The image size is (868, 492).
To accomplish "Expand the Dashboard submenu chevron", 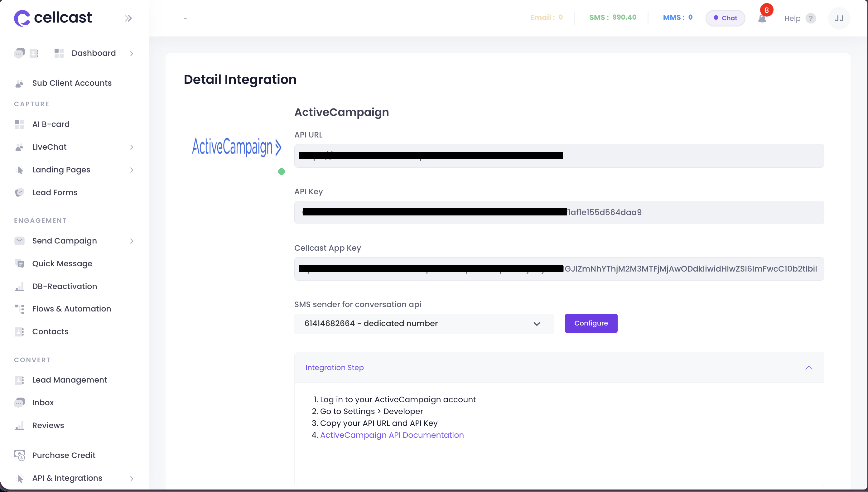I will [x=132, y=53].
